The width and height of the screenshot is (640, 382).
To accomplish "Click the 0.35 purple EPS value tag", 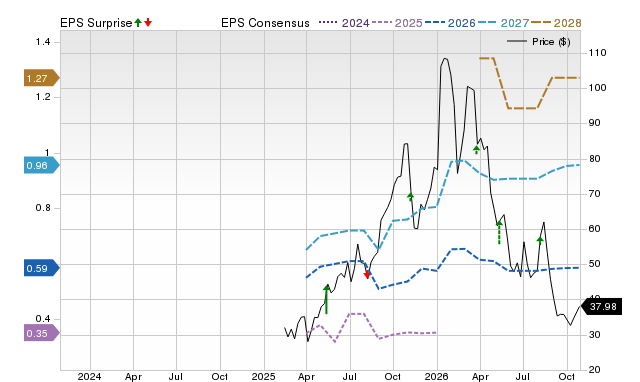I will [x=42, y=333].
